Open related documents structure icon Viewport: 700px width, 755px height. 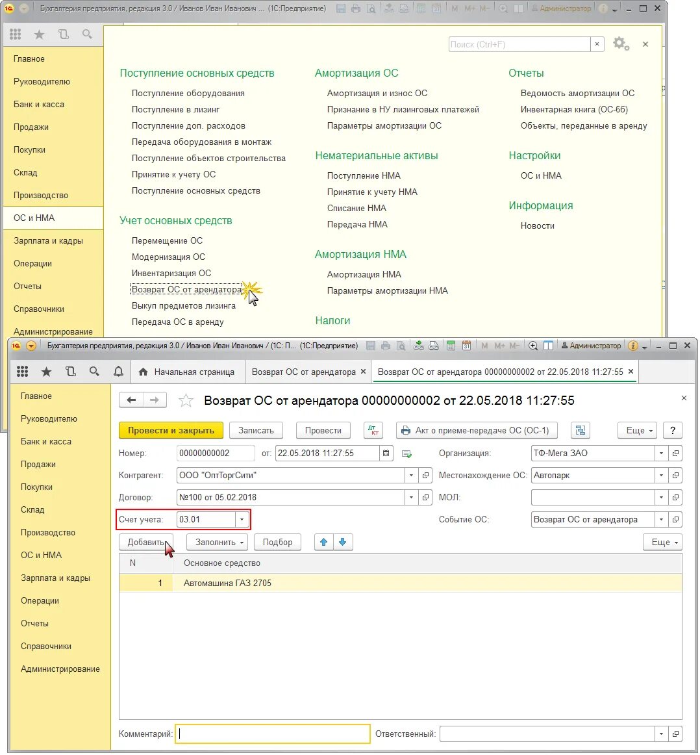click(581, 431)
